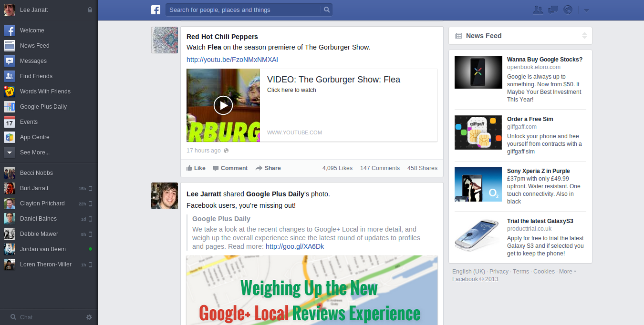Click the giffgaff ad image
This screenshot has width=644, height=325.
[x=478, y=132]
